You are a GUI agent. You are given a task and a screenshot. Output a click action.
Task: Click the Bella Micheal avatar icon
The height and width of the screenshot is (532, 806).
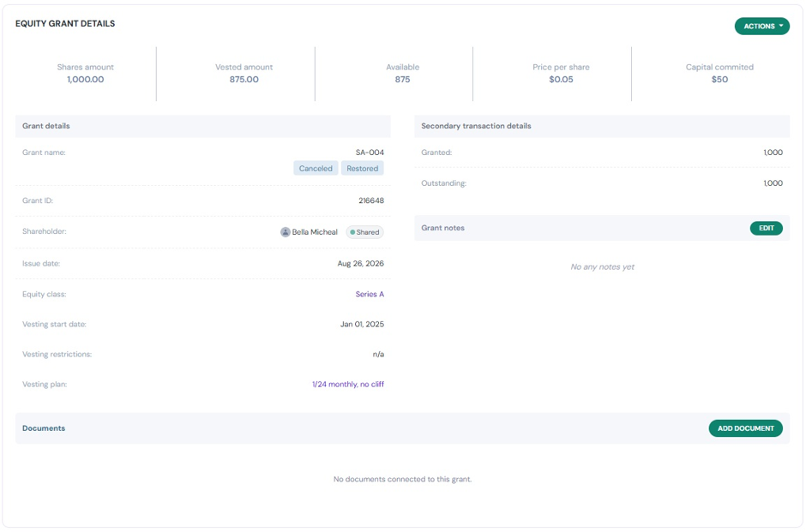(286, 232)
